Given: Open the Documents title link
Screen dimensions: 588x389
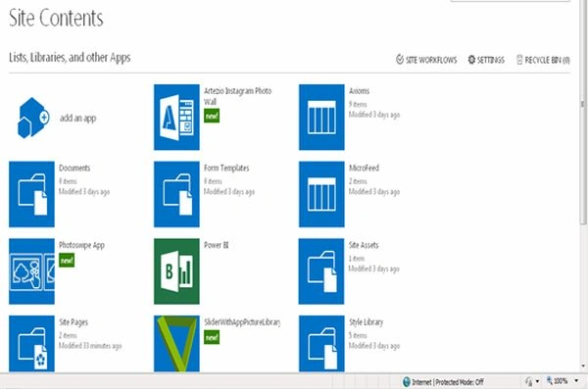Looking at the screenshot, I should coord(74,169).
